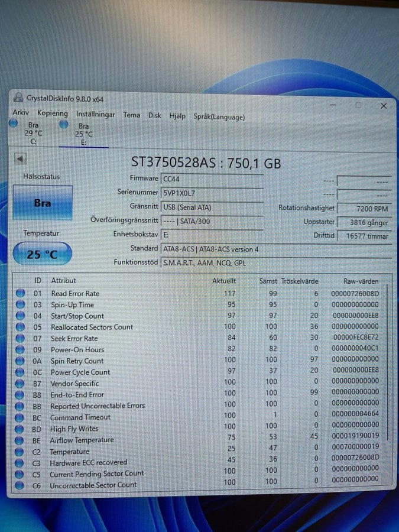
Task: Click the status icon for Command Timeout
Action: [x=20, y=417]
